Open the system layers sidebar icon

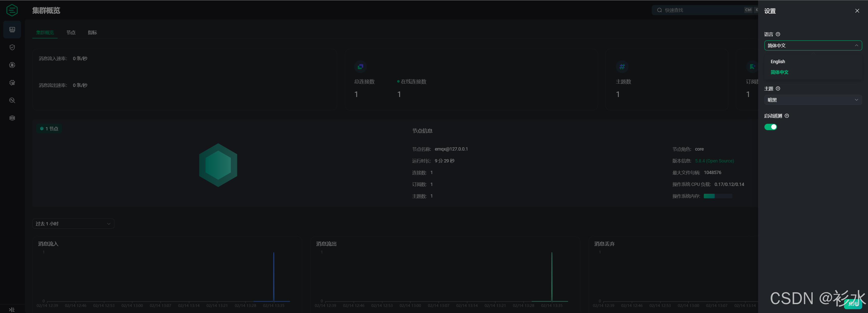tap(12, 118)
